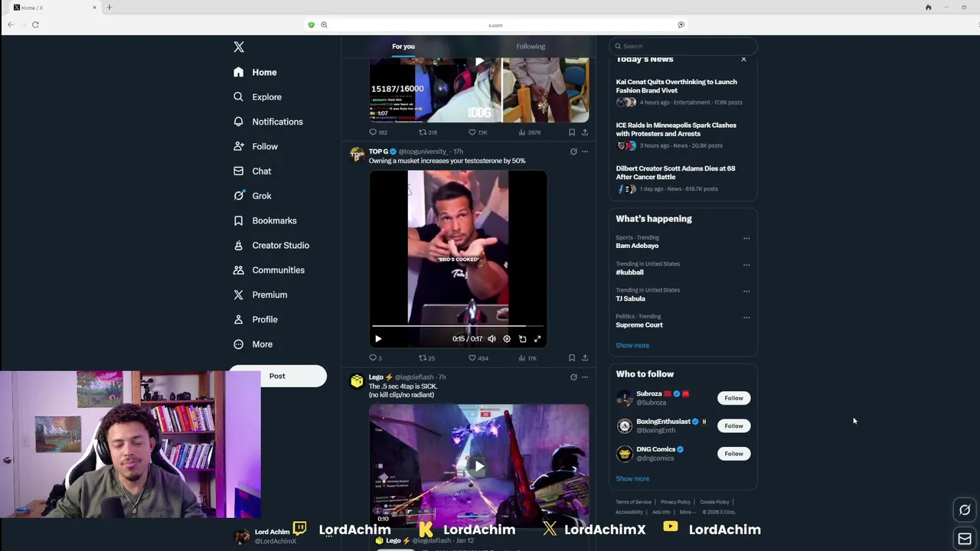This screenshot has height=551, width=980.
Task: Open the Privacy Policy footer link
Action: point(675,502)
